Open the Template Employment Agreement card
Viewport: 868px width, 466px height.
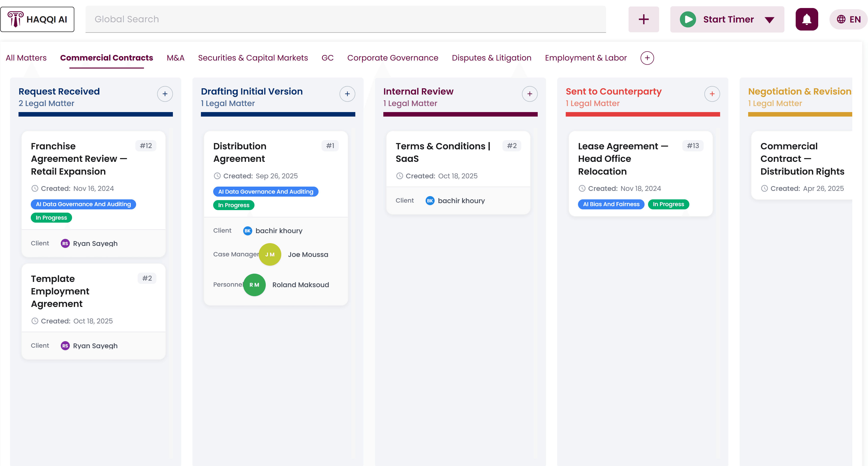(60, 291)
